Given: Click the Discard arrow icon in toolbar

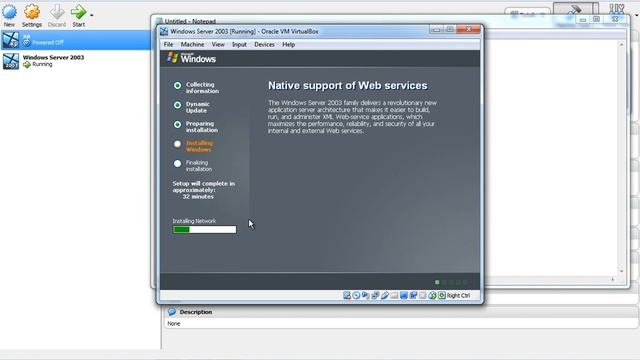Looking at the screenshot, I should [57, 12].
